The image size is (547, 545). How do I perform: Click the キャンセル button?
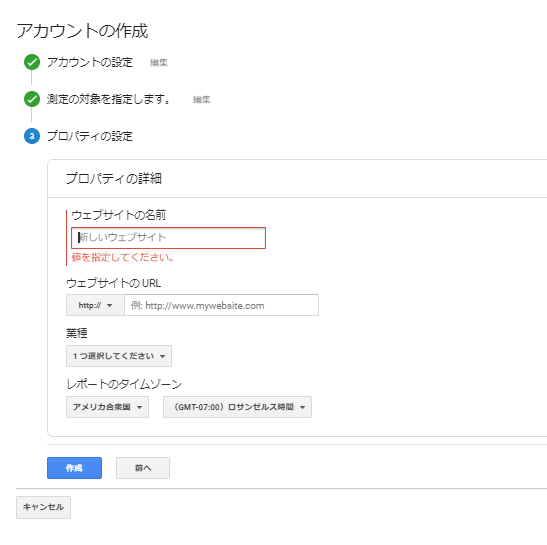coord(43,507)
